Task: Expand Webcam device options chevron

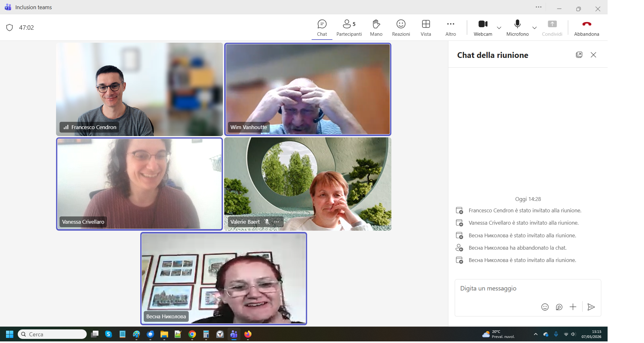Action: (499, 28)
